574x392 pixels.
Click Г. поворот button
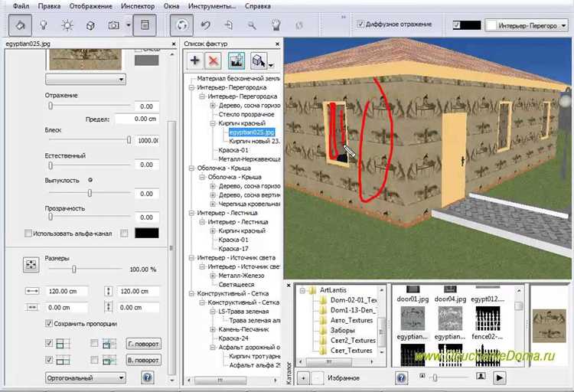pos(144,344)
